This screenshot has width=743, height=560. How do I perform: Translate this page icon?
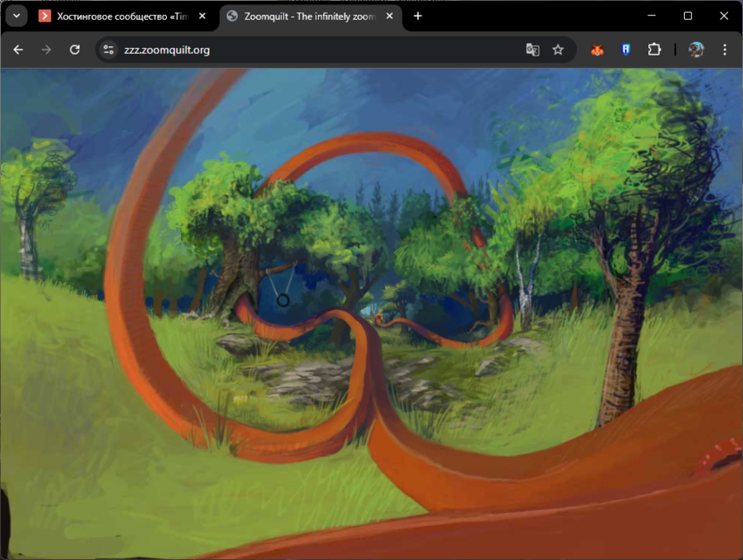tap(532, 50)
